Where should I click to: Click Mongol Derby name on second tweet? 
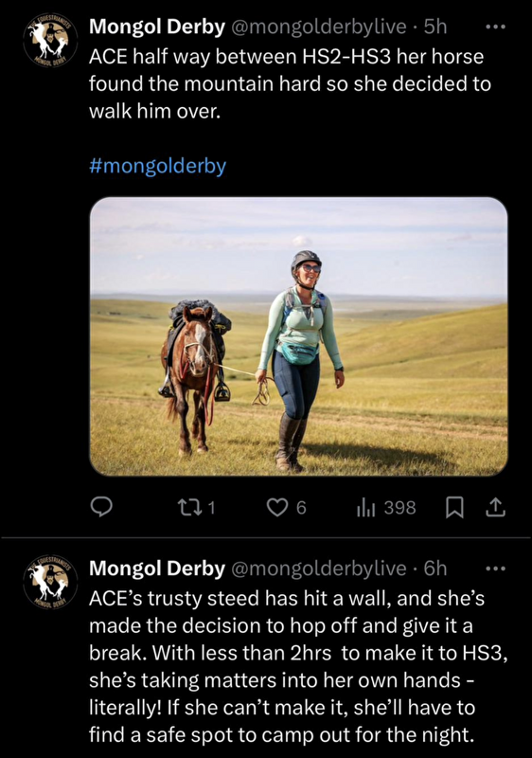tap(157, 568)
